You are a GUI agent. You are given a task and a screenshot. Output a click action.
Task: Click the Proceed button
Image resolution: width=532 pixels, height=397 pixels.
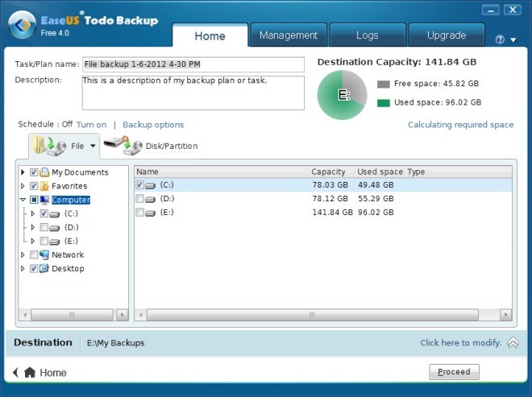[454, 372]
